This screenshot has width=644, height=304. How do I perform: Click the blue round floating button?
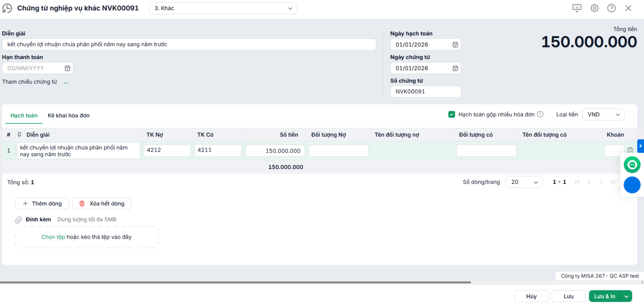tap(632, 185)
